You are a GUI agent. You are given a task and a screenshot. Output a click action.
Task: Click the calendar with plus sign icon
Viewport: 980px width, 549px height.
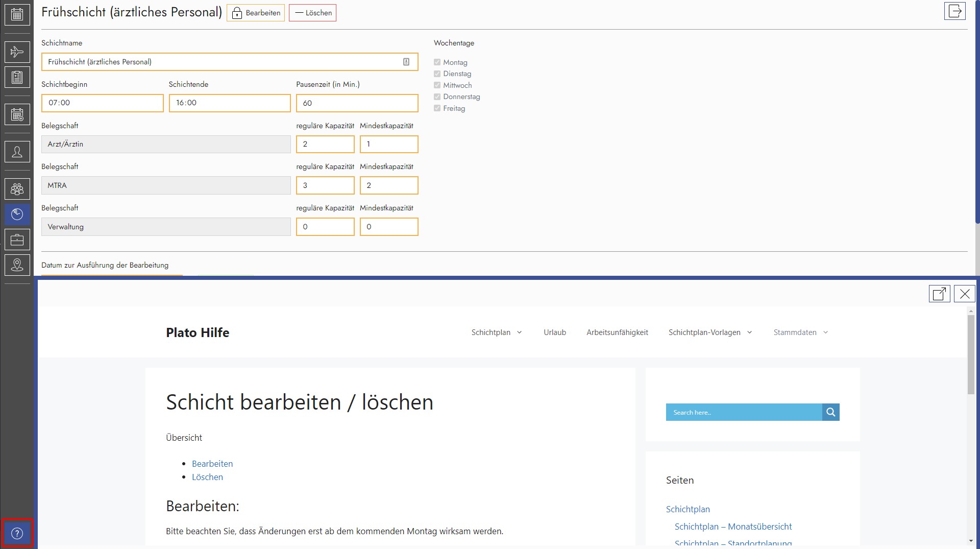[x=17, y=115]
